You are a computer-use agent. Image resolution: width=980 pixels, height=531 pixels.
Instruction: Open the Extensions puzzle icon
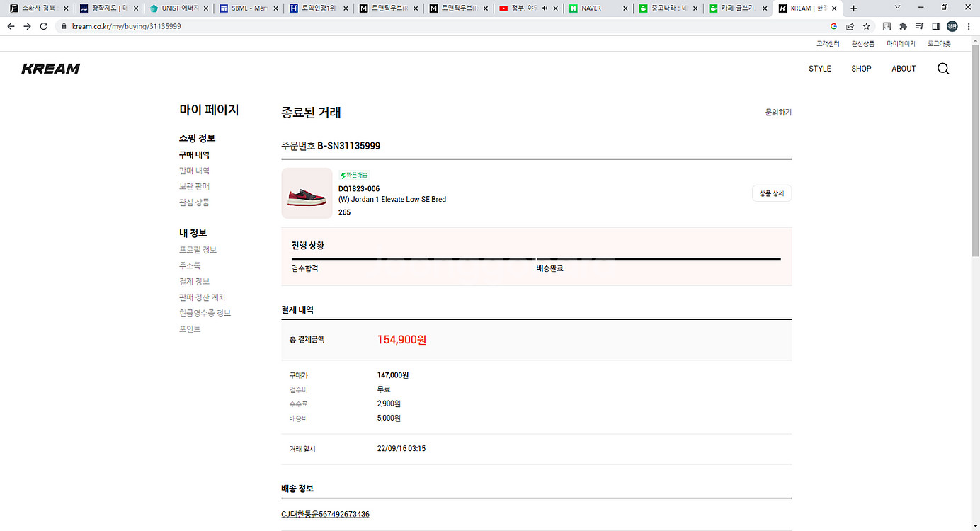pyautogui.click(x=903, y=26)
